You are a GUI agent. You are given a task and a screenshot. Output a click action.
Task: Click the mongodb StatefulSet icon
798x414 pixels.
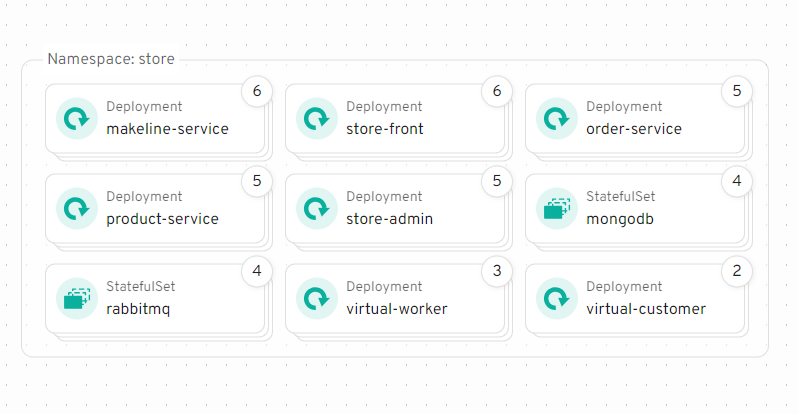pos(557,208)
